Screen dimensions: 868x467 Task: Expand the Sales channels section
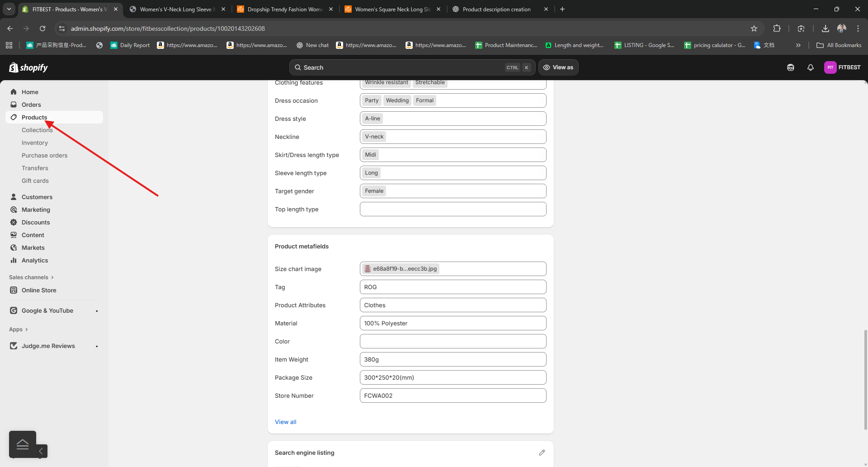point(31,277)
